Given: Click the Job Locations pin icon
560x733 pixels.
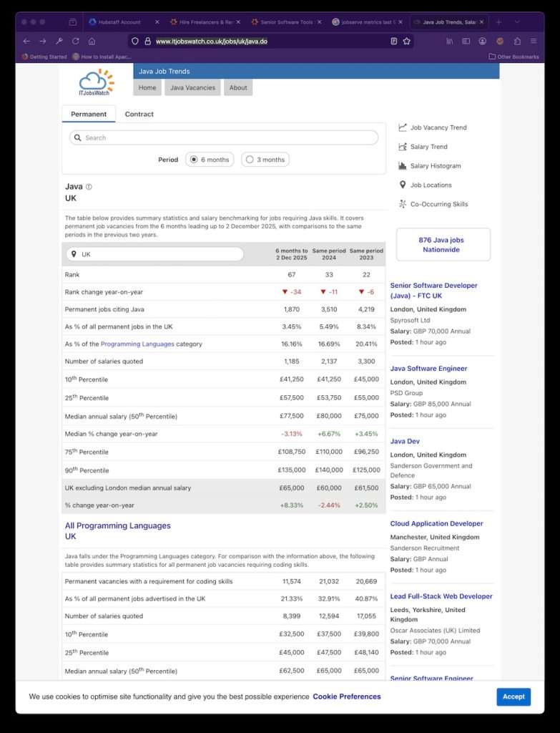Looking at the screenshot, I should pyautogui.click(x=403, y=185).
